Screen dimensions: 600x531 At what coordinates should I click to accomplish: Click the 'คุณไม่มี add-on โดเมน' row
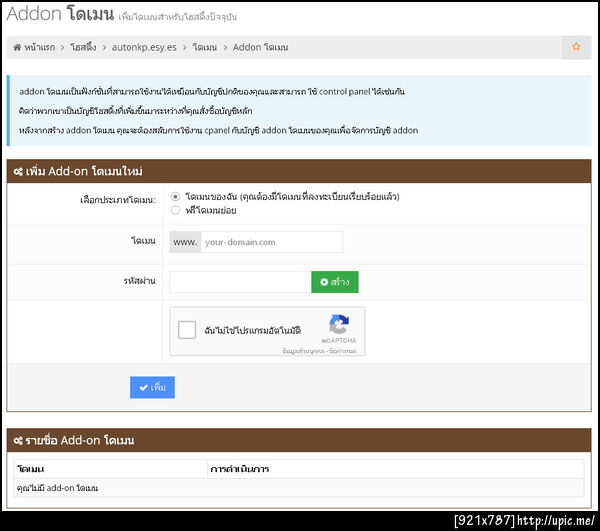coord(299,488)
